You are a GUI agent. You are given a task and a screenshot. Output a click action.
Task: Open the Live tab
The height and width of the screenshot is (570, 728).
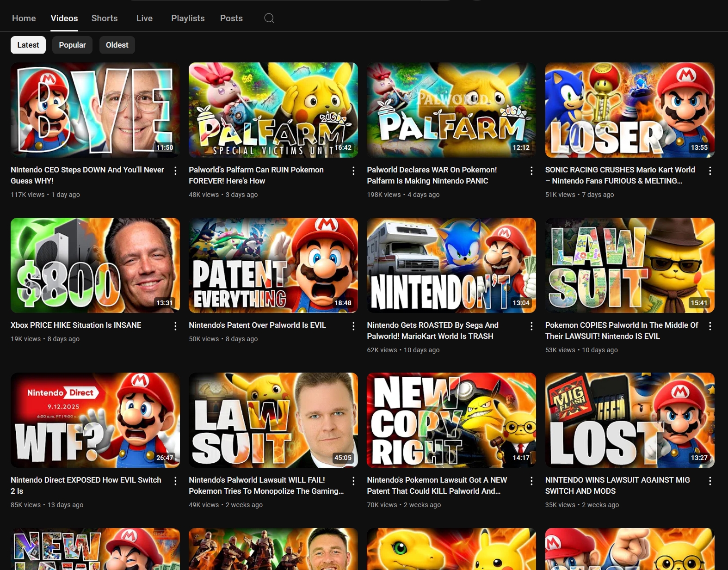[144, 18]
